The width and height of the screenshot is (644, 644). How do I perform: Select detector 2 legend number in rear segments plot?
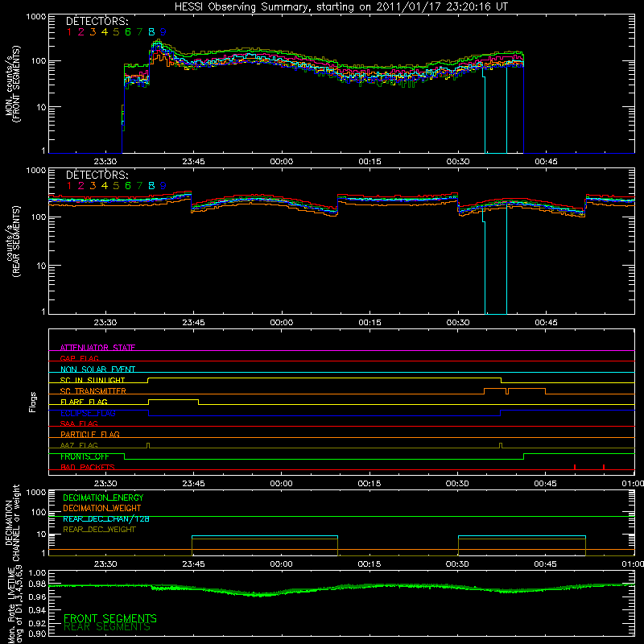(x=81, y=186)
